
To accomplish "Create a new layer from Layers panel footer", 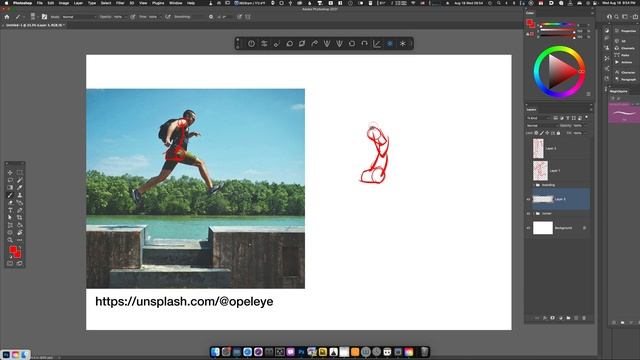I will (576, 318).
